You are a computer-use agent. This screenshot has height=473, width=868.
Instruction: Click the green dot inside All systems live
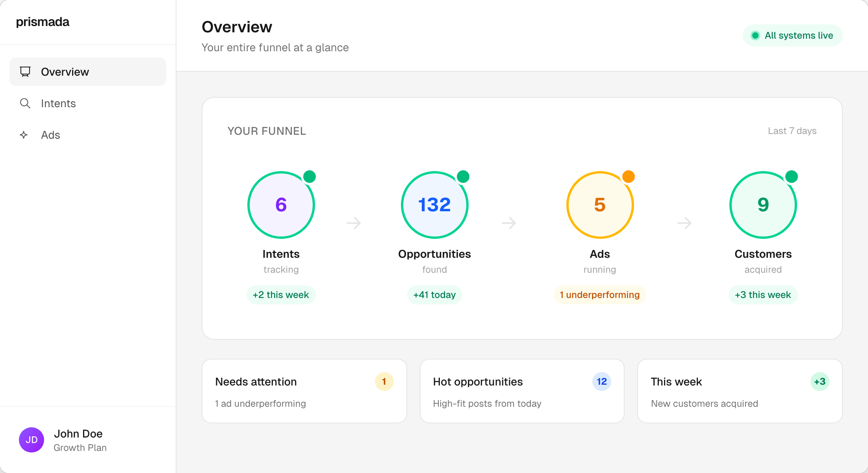[x=755, y=35]
